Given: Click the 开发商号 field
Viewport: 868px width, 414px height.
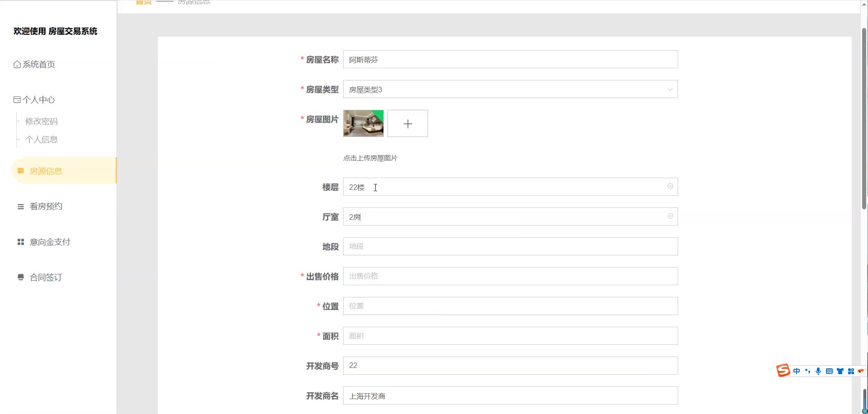Looking at the screenshot, I should [510, 366].
